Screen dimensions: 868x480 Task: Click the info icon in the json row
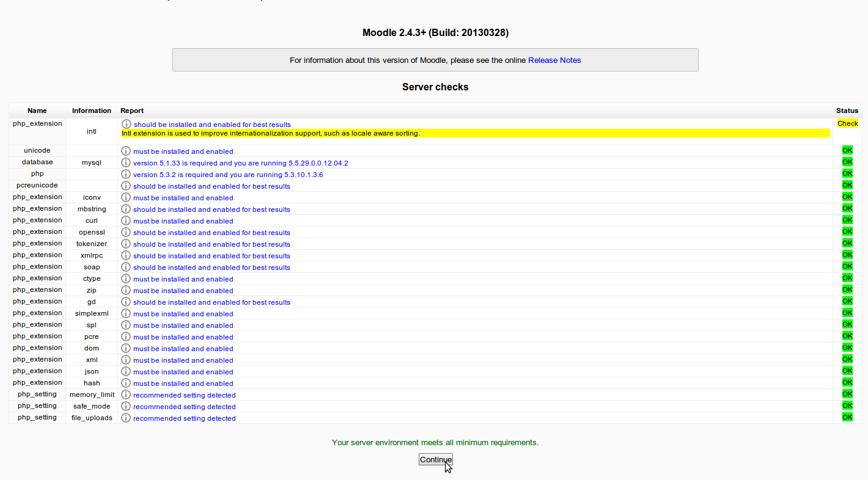(x=126, y=371)
